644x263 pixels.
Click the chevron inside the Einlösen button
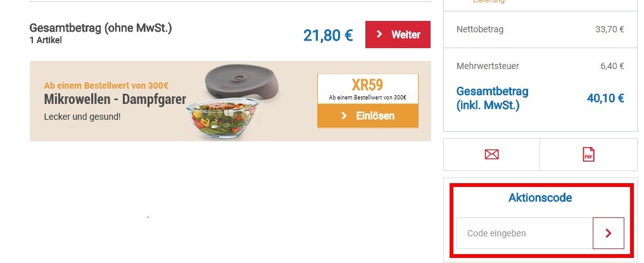point(344,117)
